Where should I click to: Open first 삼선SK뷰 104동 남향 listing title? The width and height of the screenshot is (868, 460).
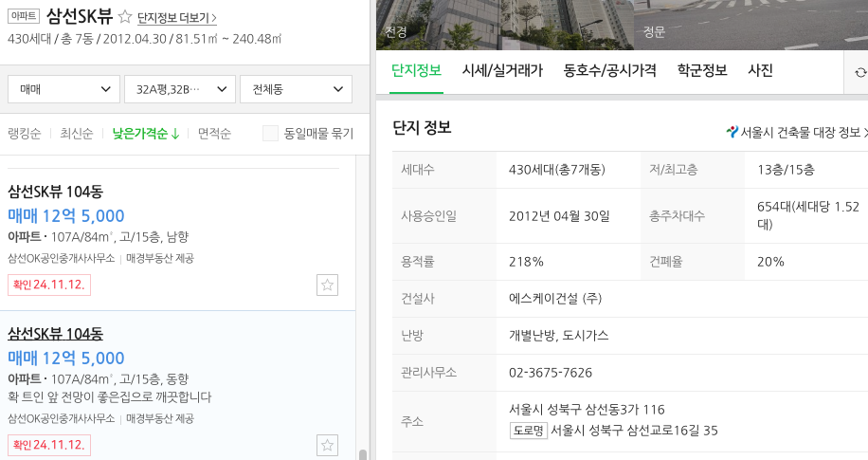(55, 192)
